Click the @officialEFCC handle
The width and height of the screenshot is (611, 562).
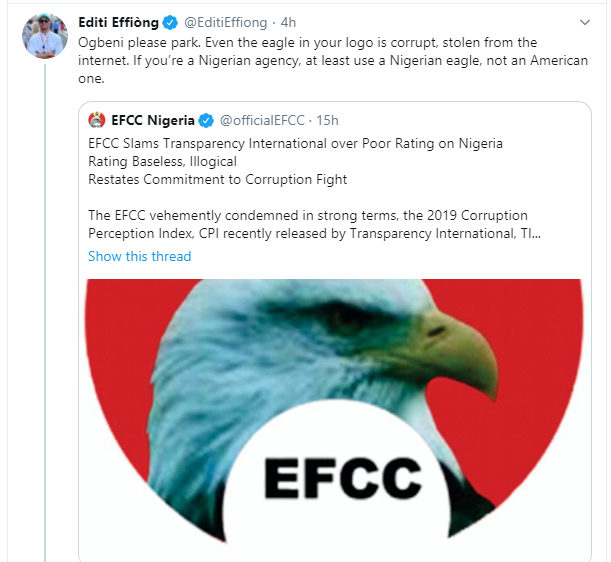point(262,121)
